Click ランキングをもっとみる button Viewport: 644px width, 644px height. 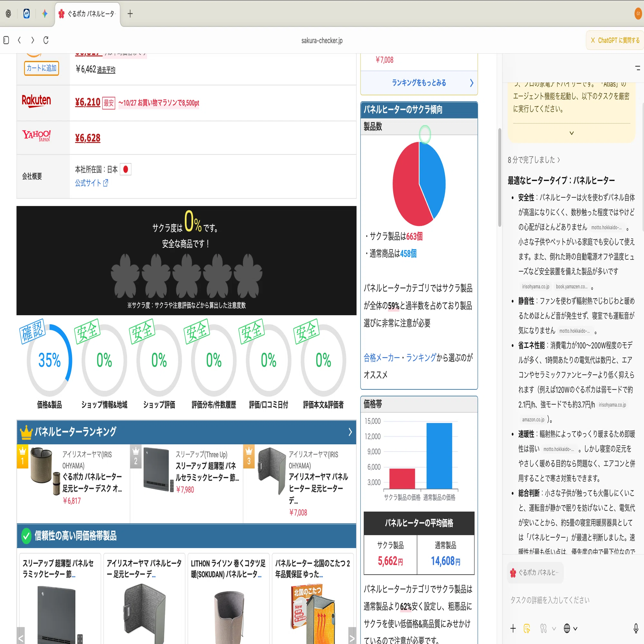pos(419,83)
